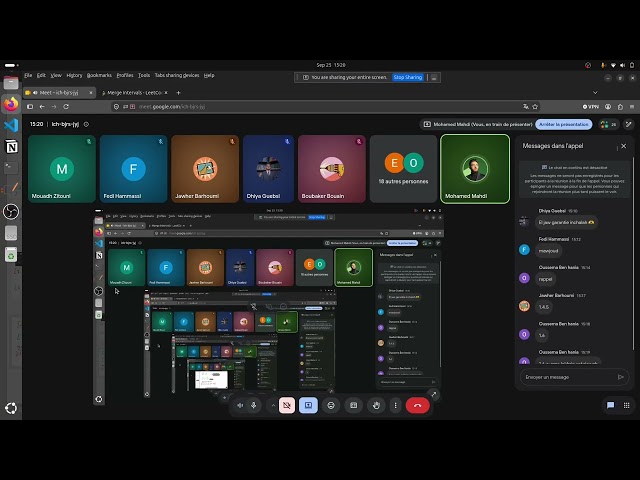The image size is (640, 480).
Task: Click Stop Sharing in the sharing bar
Action: 407,77
